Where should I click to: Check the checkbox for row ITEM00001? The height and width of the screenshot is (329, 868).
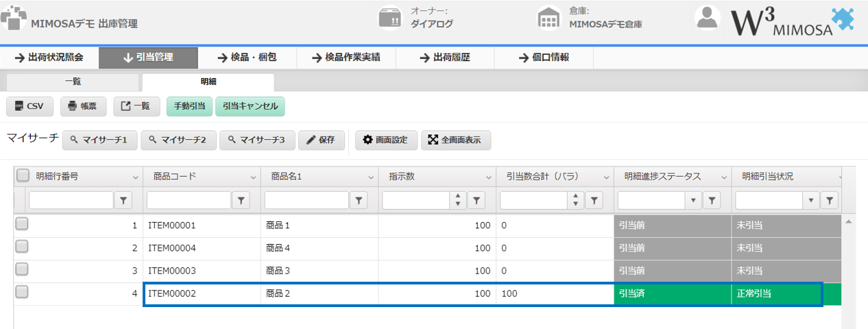pos(22,223)
